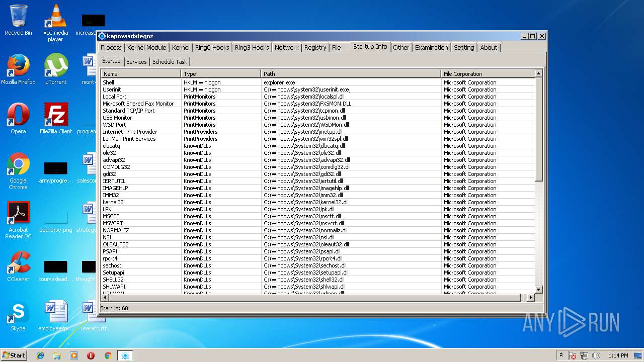644x362 pixels.
Task: Select the advapi32 KnownDLLs row
Action: tap(317, 160)
